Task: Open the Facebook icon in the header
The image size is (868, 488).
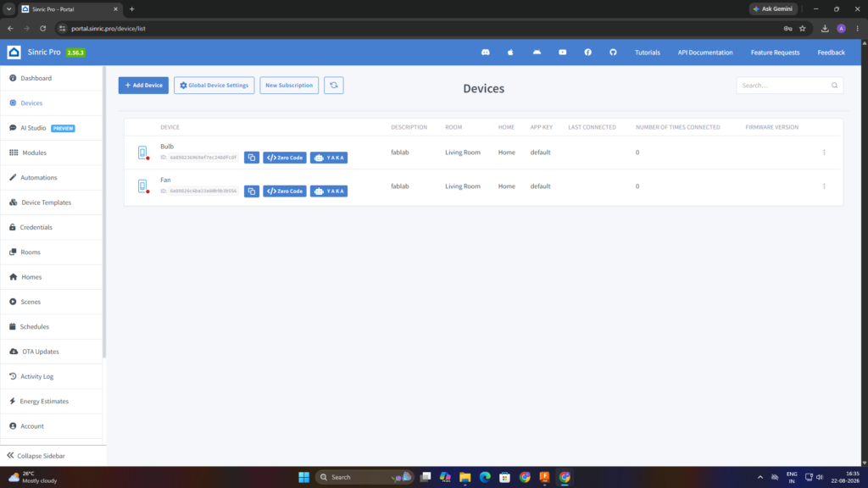Action: [588, 52]
